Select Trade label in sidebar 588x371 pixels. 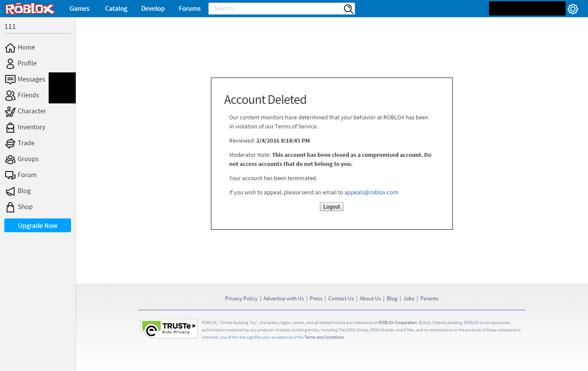click(26, 143)
